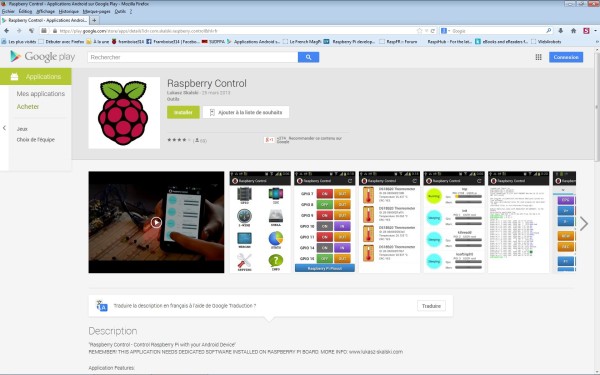Image resolution: width=600 pixels, height=375 pixels.
Task: Click Ajouter à la liste de souhaits
Action: pyautogui.click(x=246, y=112)
